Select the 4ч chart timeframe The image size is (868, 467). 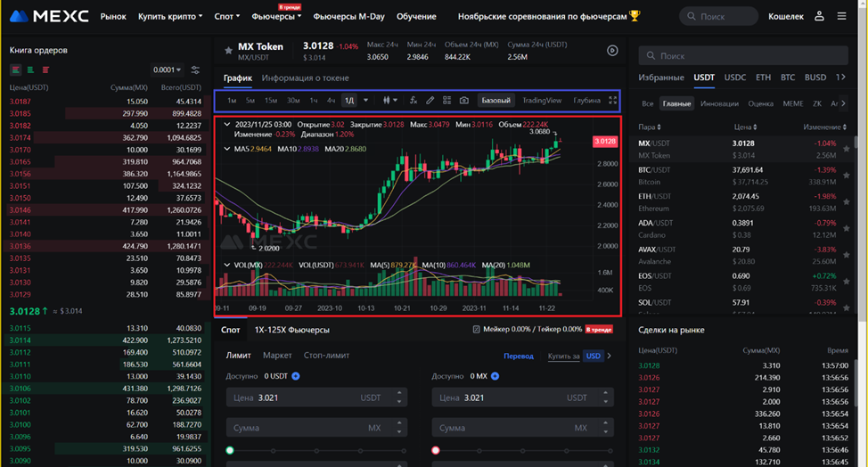click(331, 101)
